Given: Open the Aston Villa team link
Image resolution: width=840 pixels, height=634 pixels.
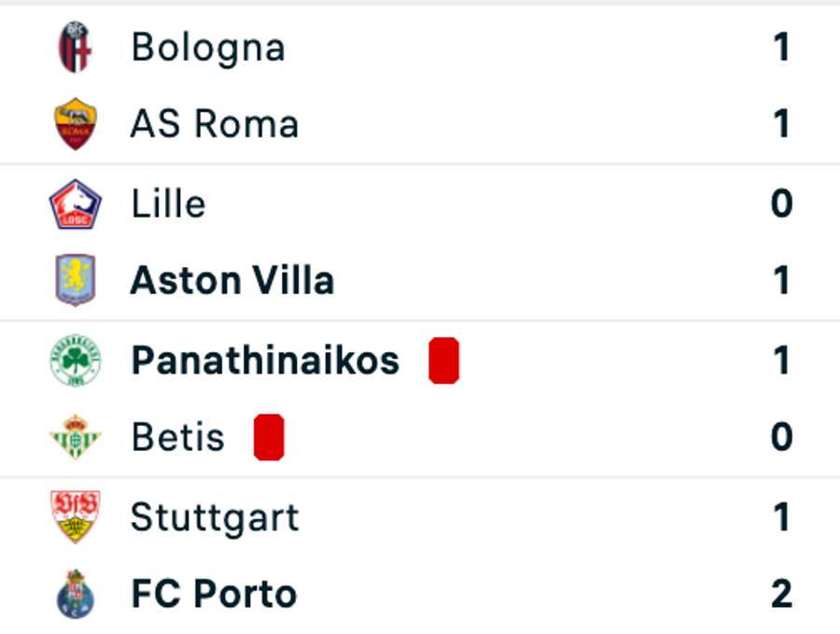Looking at the screenshot, I should pyautogui.click(x=231, y=280).
